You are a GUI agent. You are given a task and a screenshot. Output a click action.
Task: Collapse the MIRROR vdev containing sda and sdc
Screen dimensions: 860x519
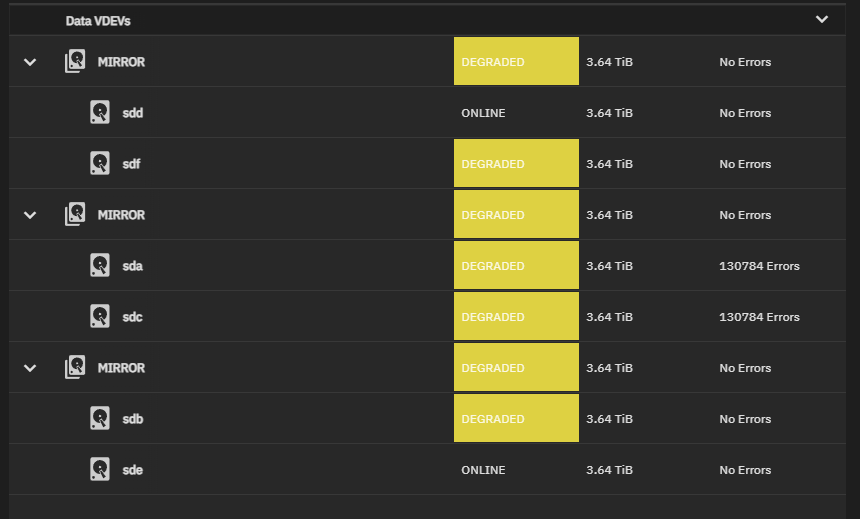click(30, 215)
